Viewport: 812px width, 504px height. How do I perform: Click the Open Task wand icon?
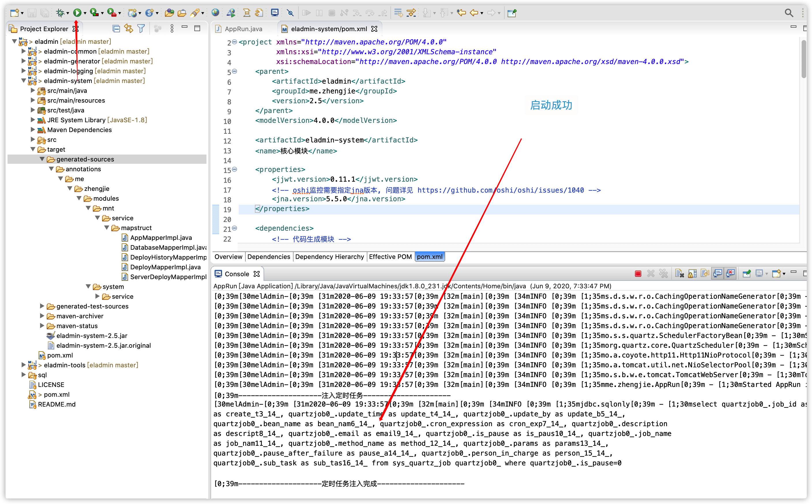tap(195, 13)
